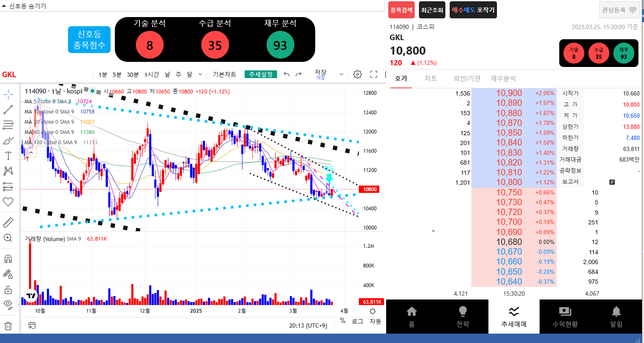644x343 pixels.
Task: Remove drawings with the trash icon
Action: pyautogui.click(x=8, y=326)
